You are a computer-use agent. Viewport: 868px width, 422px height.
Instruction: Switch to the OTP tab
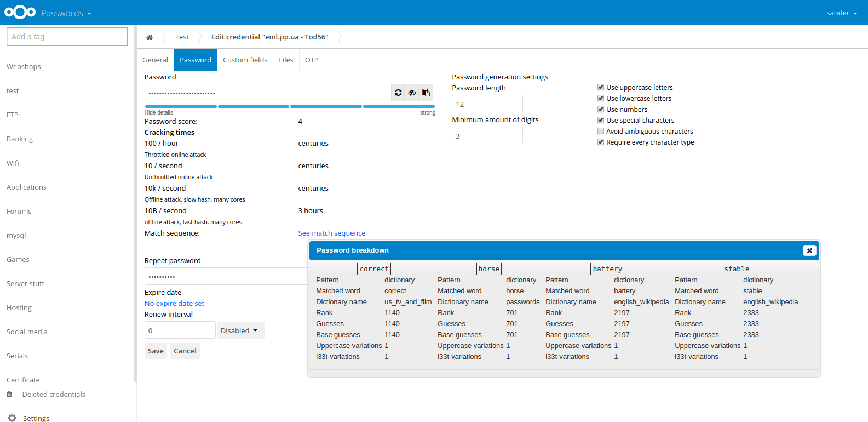312,60
